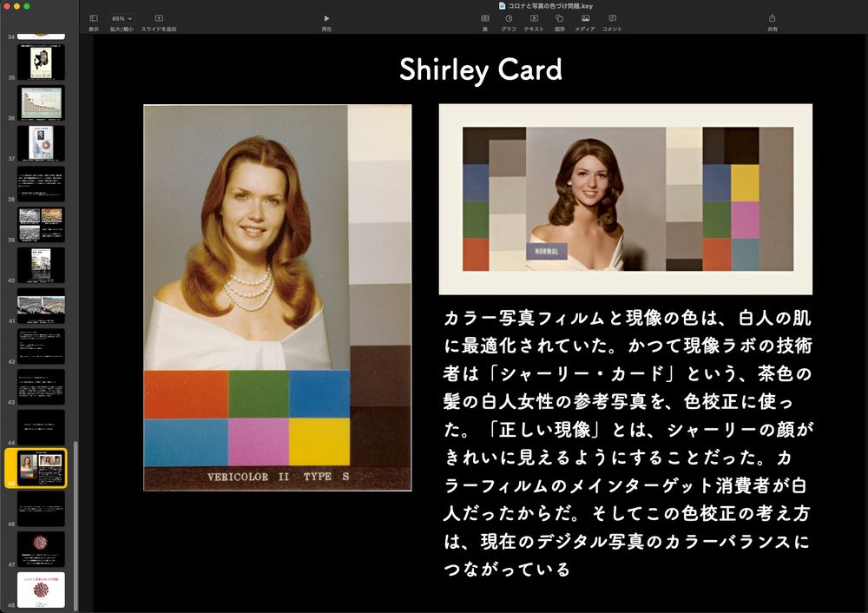Select slide 46 thumbnail

41,509
